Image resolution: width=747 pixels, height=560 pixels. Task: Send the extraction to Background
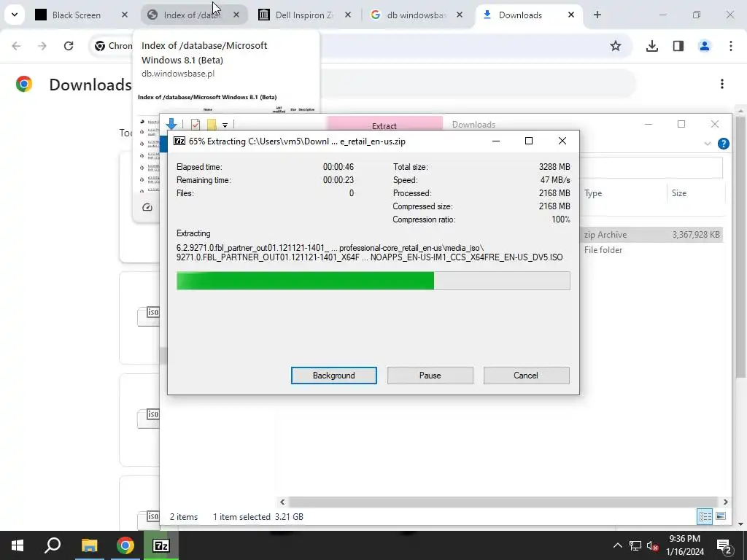tap(333, 376)
